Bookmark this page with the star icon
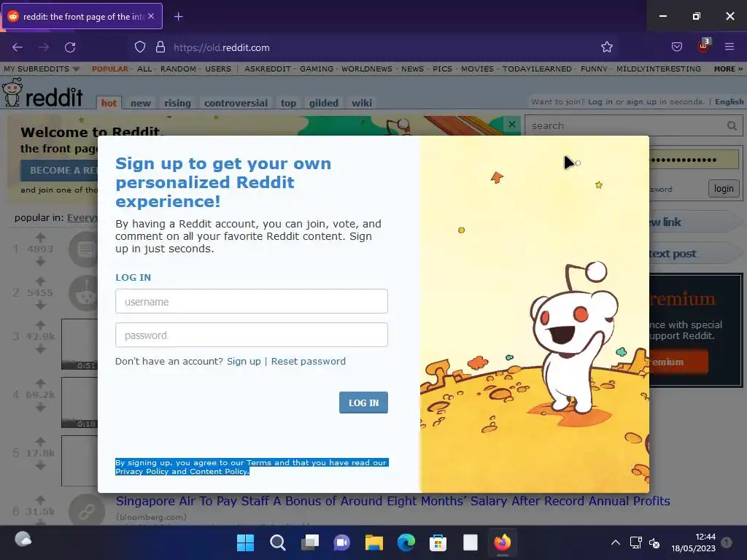The image size is (747, 560). (x=606, y=47)
